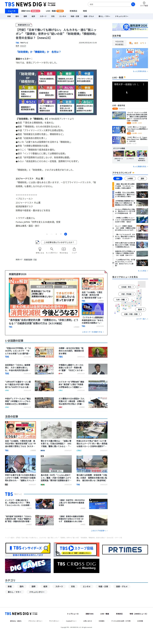153x644 pixels.
Task: Open the エリア設定 location pin
Action: [144, 4]
